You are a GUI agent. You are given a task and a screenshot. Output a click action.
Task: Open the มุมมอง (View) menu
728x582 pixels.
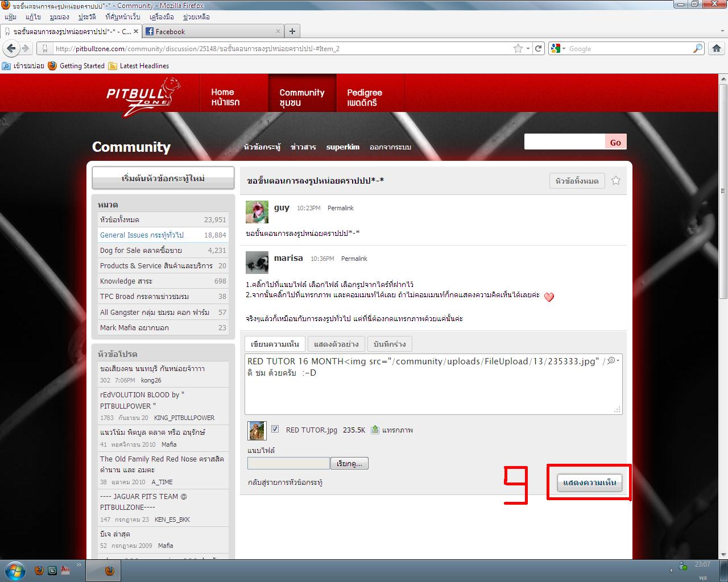pos(59,17)
